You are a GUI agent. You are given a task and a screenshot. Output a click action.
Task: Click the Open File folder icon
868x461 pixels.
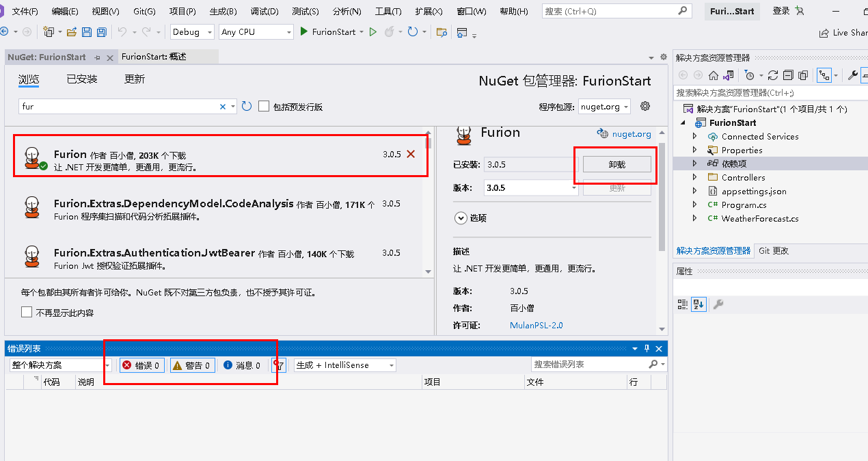pos(70,32)
